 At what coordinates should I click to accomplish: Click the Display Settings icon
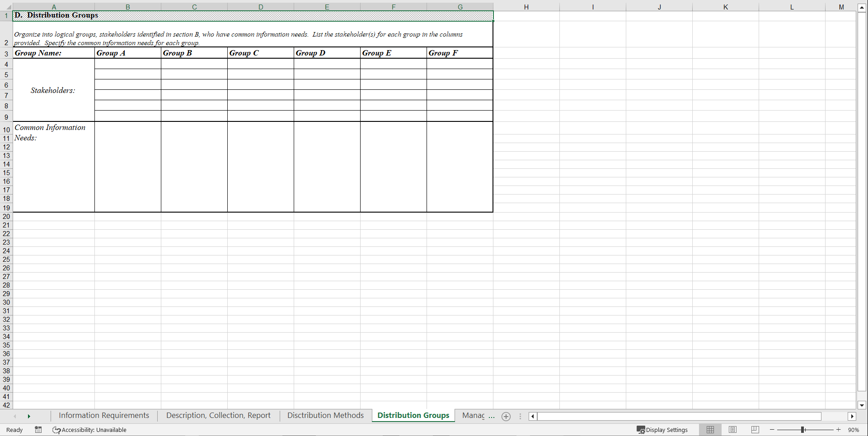(662, 430)
